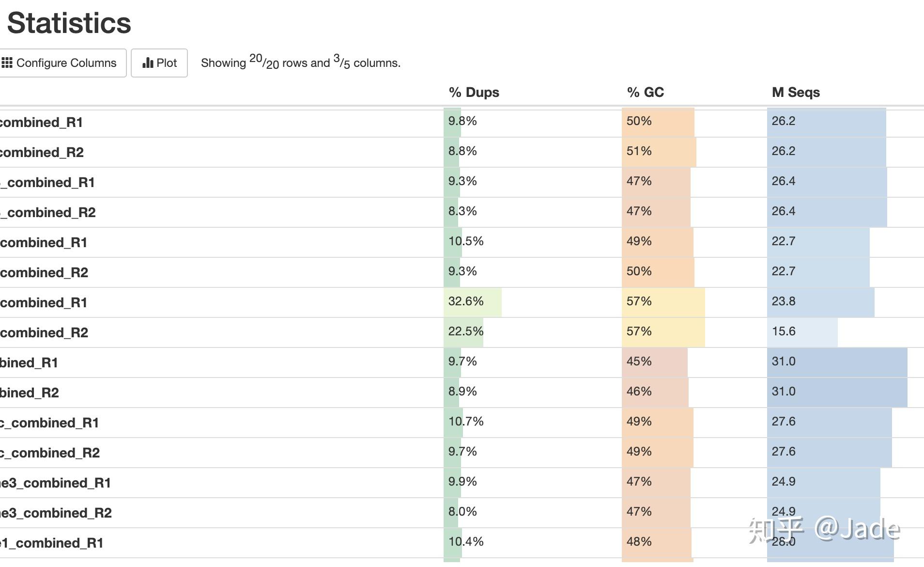
Task: Click the 15.6 M Seqs bar
Action: (x=802, y=332)
